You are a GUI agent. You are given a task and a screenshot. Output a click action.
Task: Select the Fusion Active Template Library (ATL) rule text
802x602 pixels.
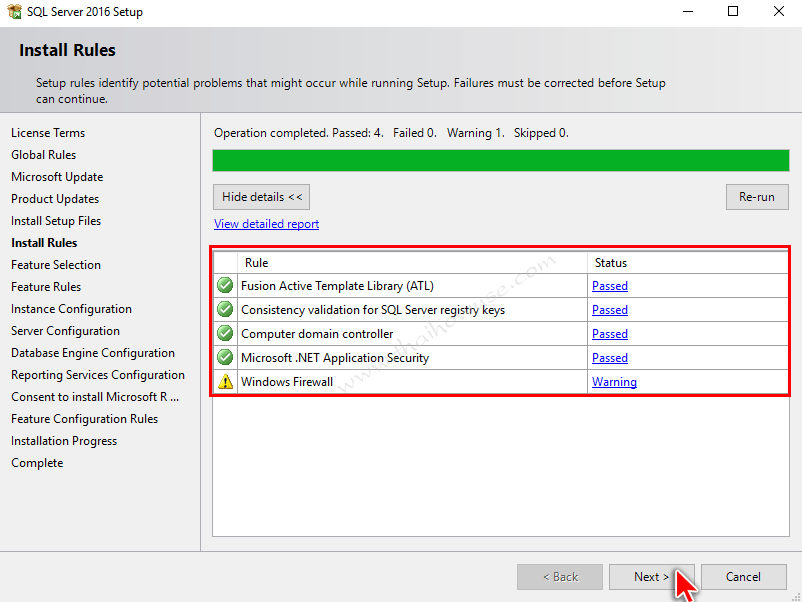coord(338,286)
